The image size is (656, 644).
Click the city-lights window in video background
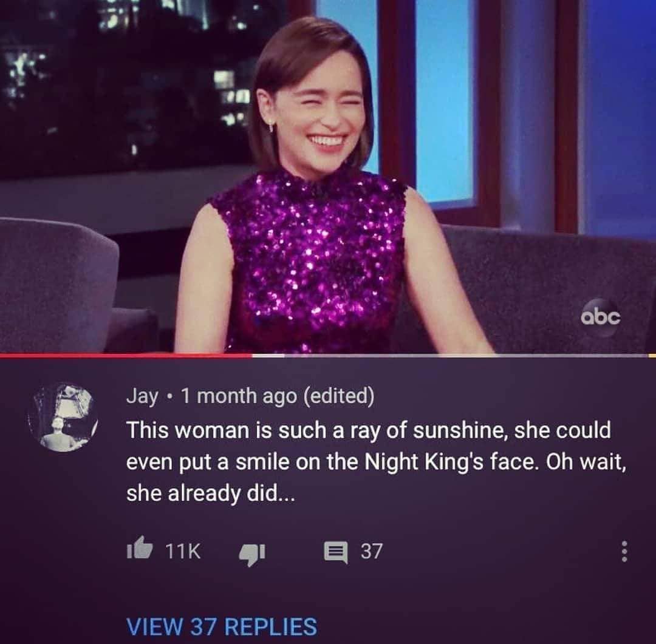click(x=126, y=84)
